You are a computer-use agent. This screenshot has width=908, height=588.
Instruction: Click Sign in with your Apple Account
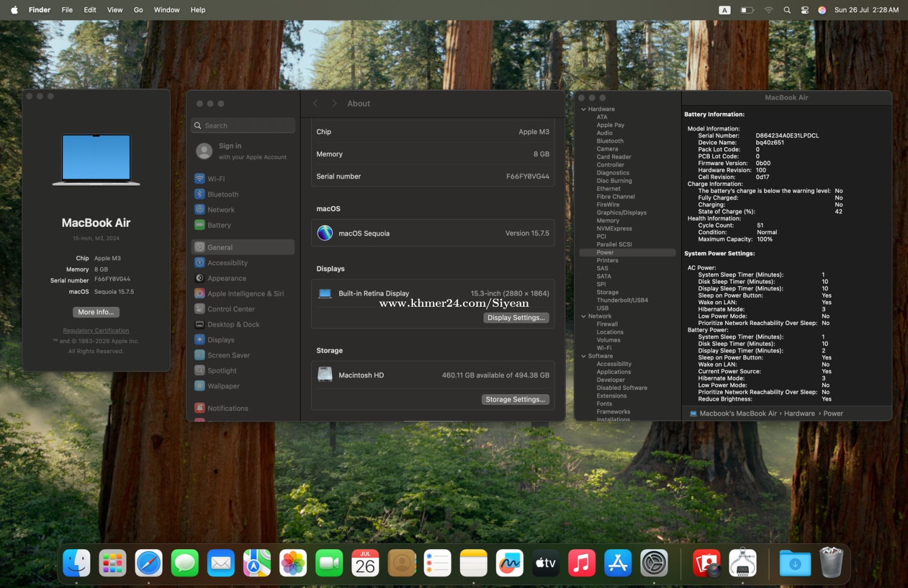click(x=243, y=151)
